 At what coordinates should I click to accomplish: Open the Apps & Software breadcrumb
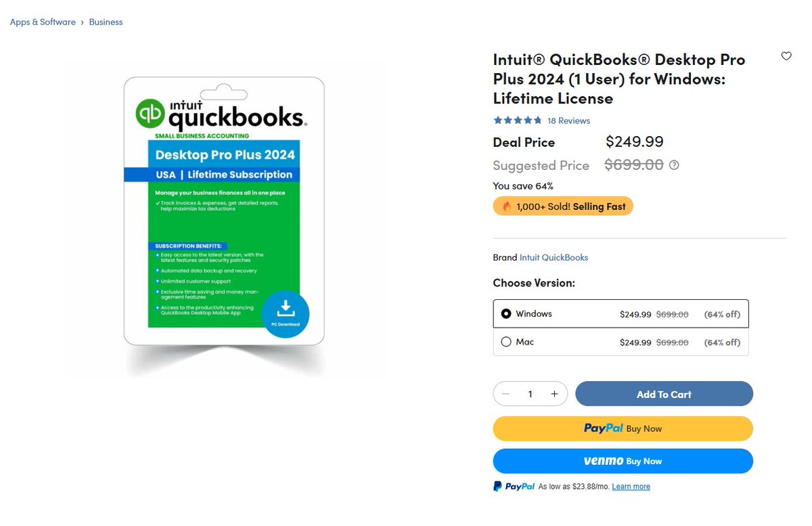43,22
